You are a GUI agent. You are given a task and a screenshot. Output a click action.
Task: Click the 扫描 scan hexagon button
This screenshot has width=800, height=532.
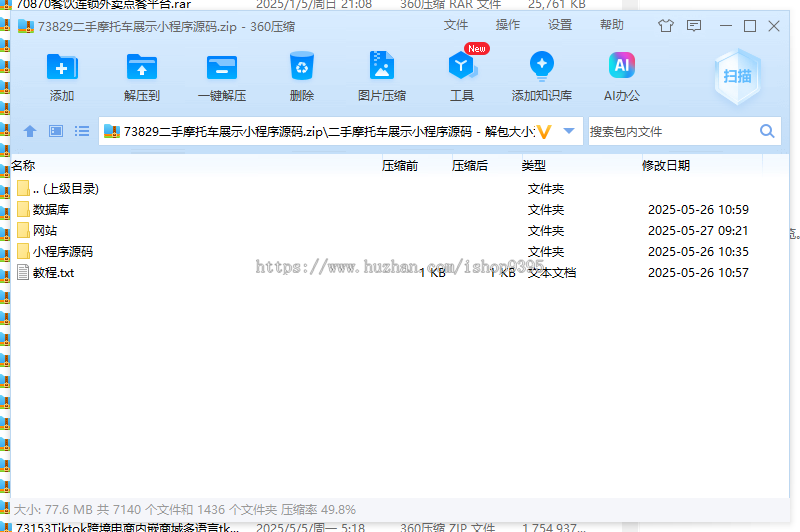737,77
